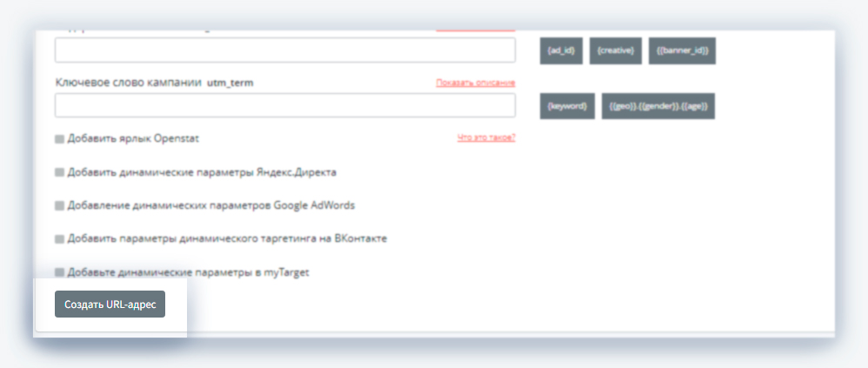Open Показать описание link for utm_term
This screenshot has height=368, width=868.
pyautogui.click(x=476, y=83)
